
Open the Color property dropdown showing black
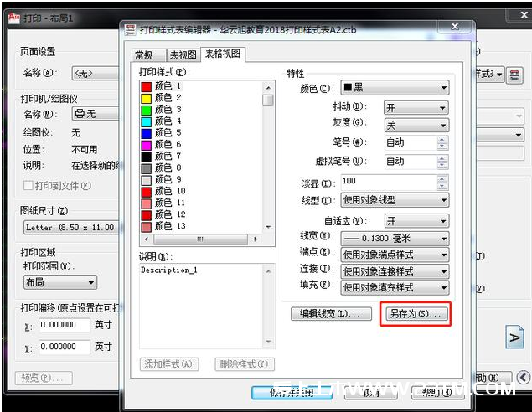[x=395, y=88]
